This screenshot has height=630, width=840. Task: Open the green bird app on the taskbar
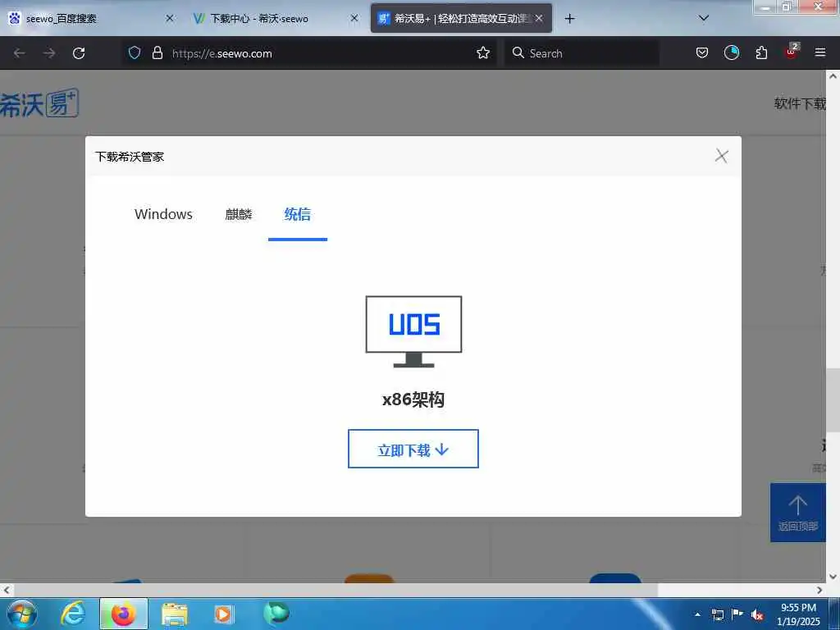tap(276, 614)
